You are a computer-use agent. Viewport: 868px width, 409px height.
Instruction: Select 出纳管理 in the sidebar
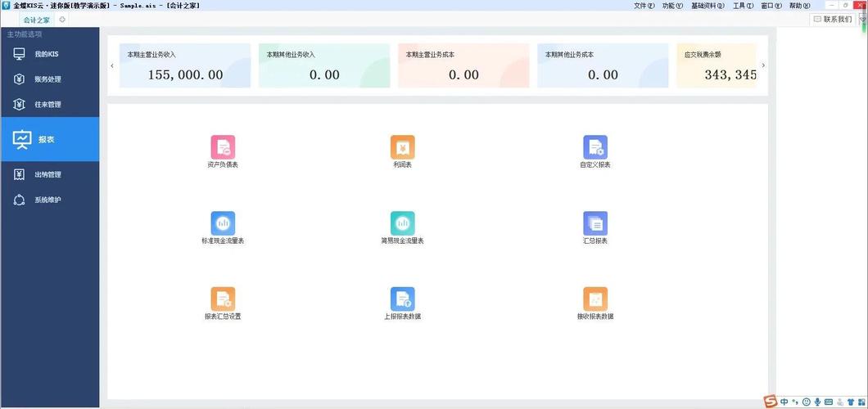tap(47, 174)
